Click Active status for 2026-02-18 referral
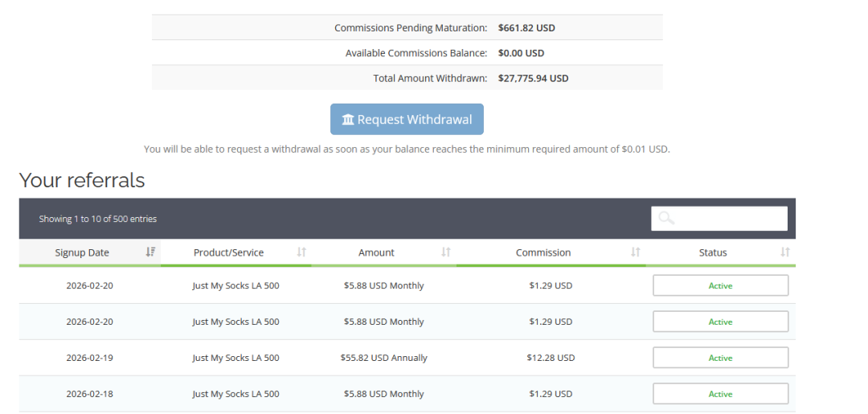 720,394
